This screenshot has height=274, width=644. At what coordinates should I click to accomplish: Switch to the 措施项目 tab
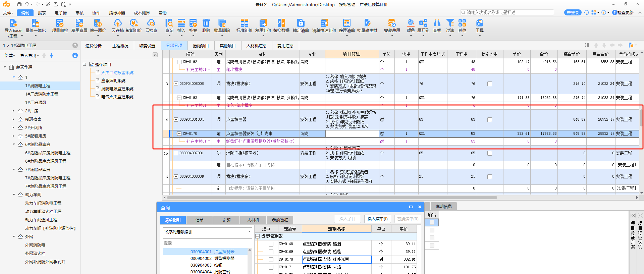pos(201,46)
